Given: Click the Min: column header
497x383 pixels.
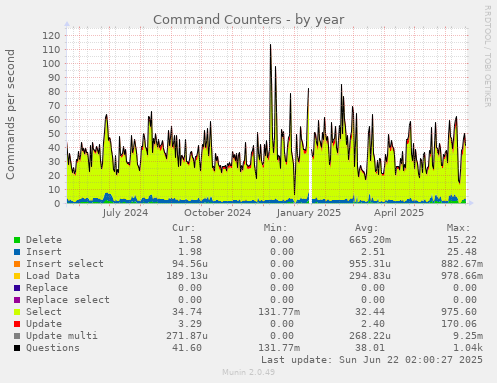Looking at the screenshot, I should (275, 228).
